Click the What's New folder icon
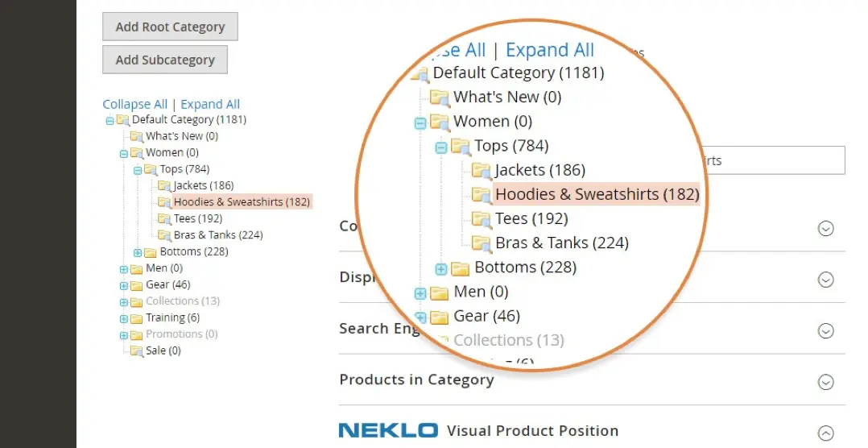Screen dimensions: 868x448 (x=137, y=136)
